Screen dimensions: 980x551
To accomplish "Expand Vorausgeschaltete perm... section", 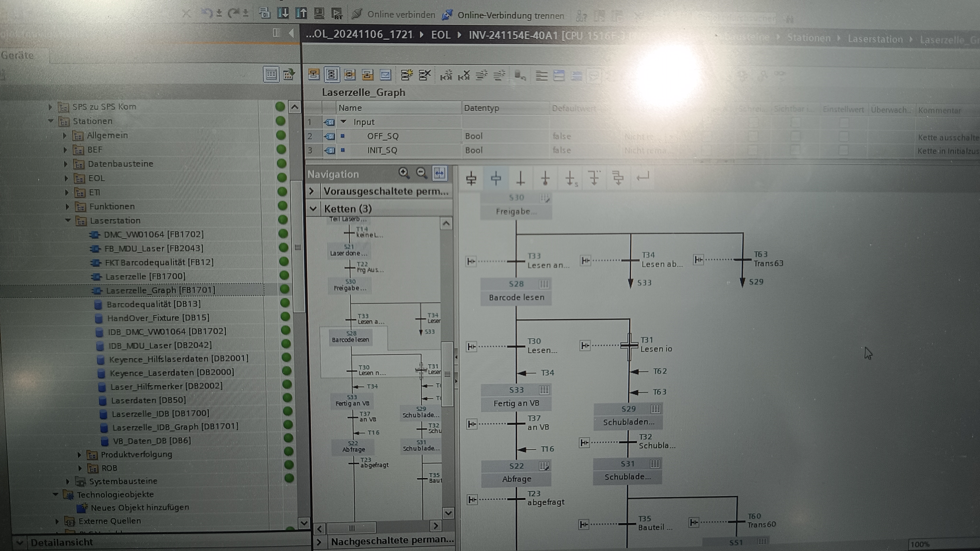I will click(312, 191).
